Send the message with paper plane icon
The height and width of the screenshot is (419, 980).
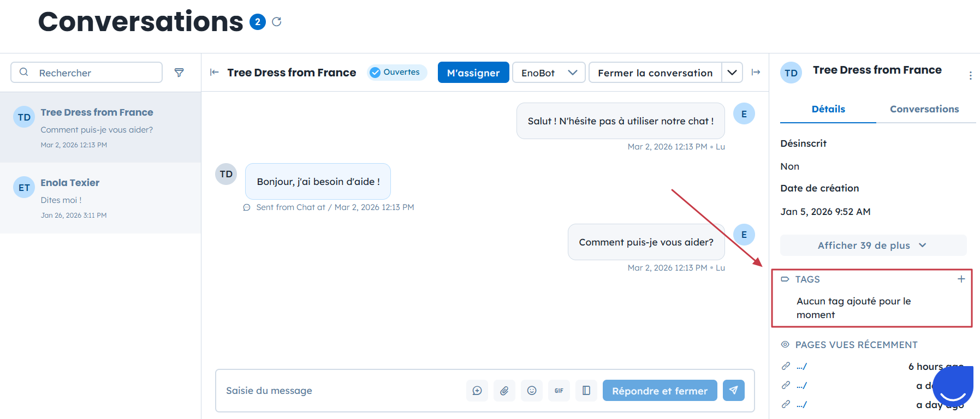(x=734, y=391)
